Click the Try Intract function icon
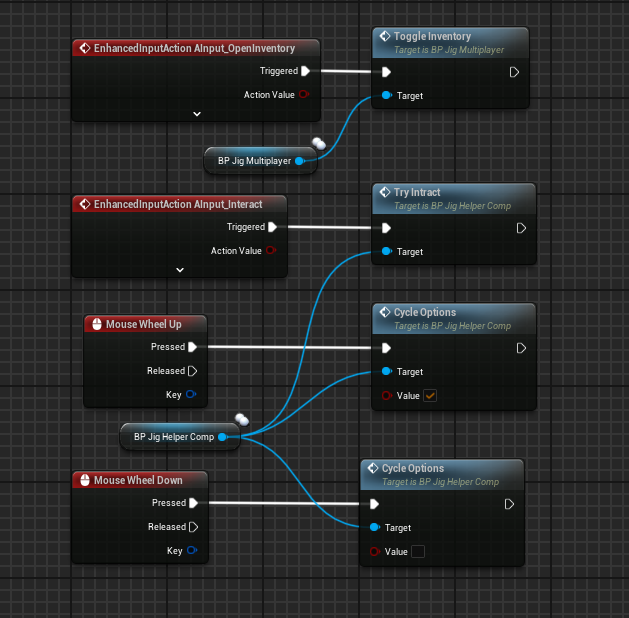The image size is (629, 618). point(385,192)
